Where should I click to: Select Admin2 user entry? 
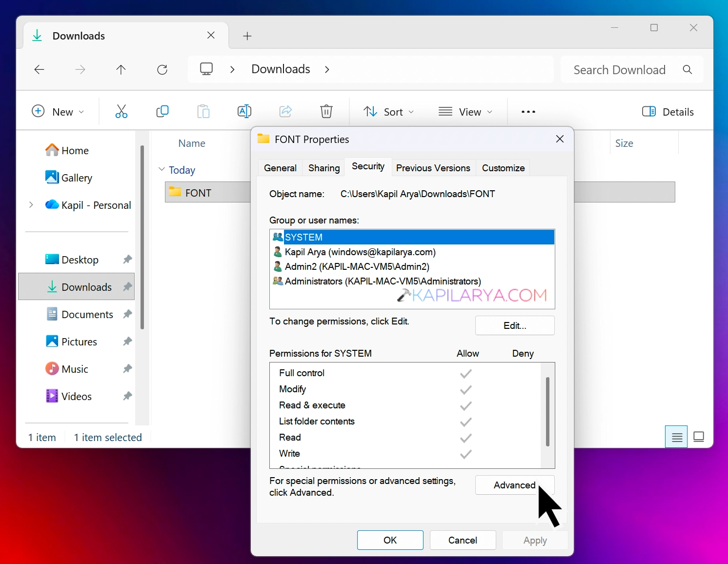click(412, 266)
